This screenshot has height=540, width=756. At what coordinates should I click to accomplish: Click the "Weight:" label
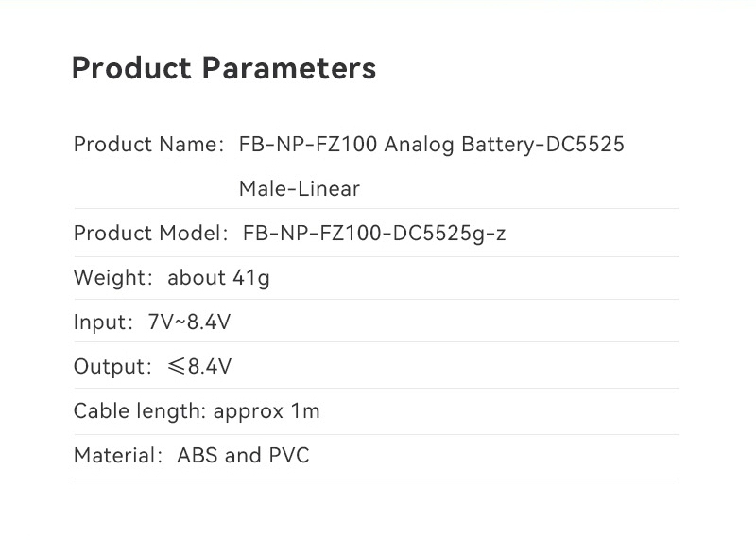coord(114,278)
